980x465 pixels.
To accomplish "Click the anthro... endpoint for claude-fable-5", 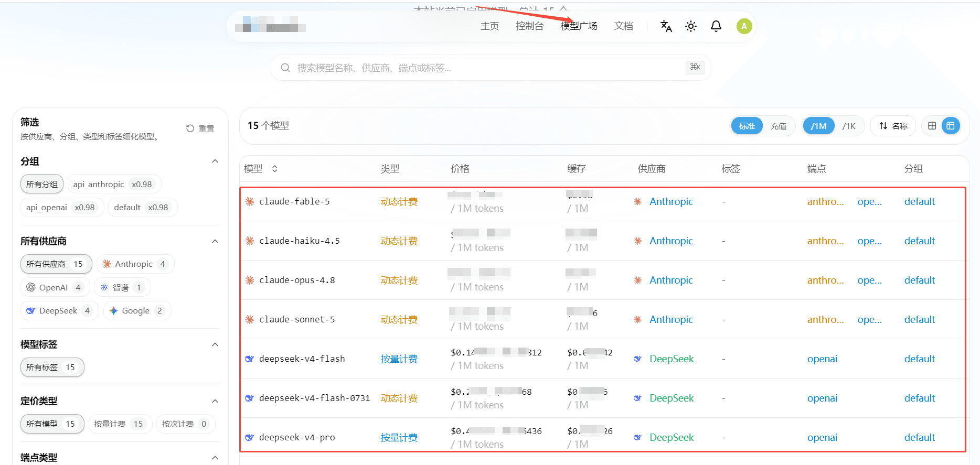I will coord(826,202).
